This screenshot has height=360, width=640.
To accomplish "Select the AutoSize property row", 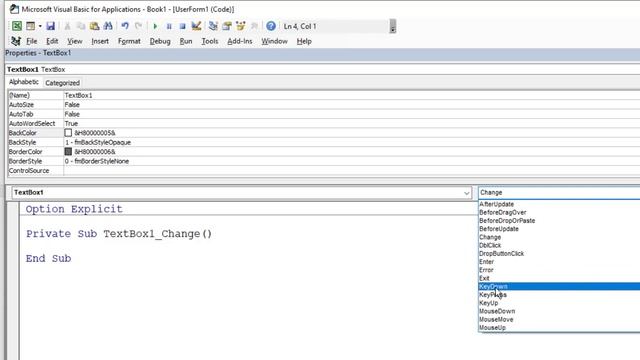I will coord(324,104).
